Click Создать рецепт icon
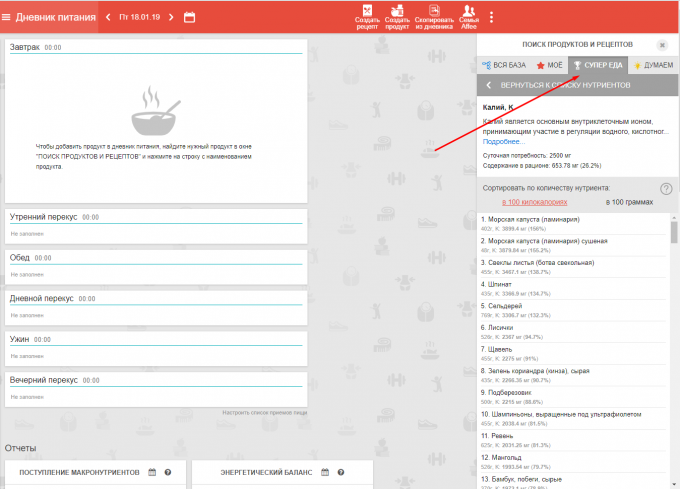 (369, 17)
